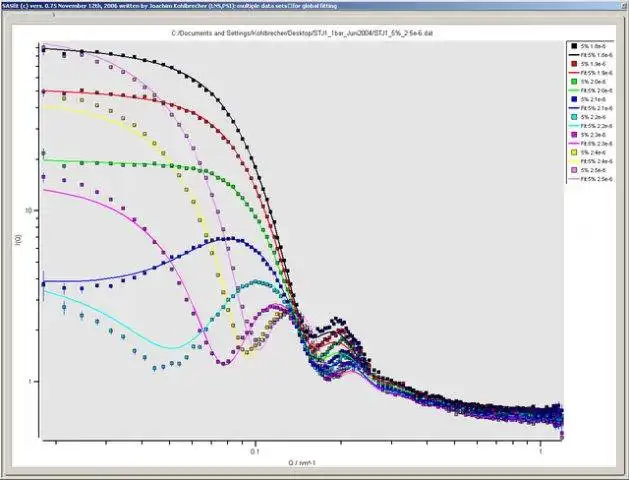Click the 10 tick label on y-axis

click(29, 210)
